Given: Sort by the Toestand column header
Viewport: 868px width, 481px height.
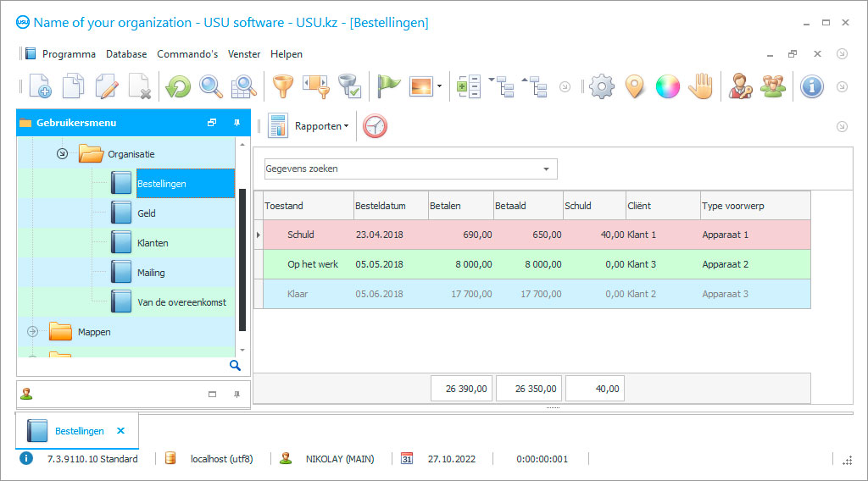Looking at the screenshot, I should point(309,206).
